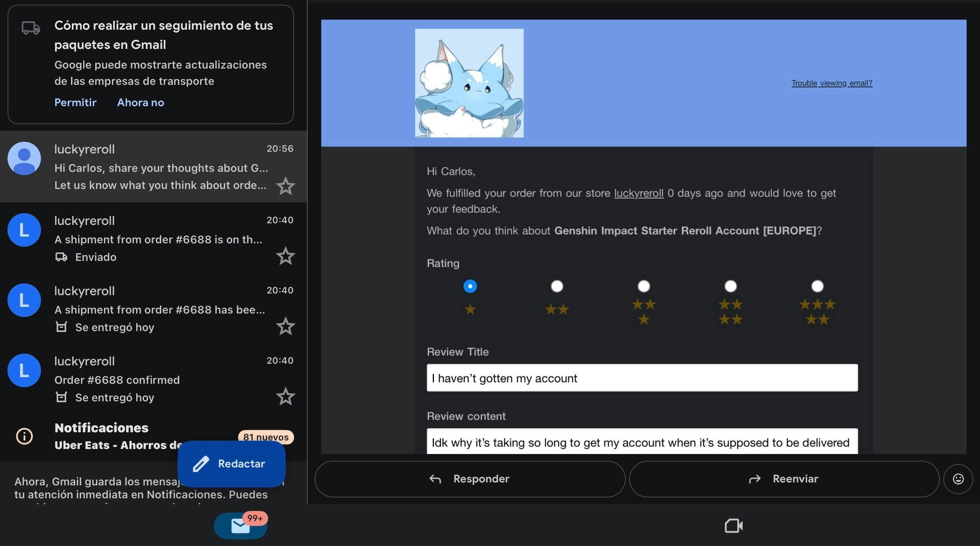
Task: Star the luckyreroll 20:56 feedback email
Action: coord(285,186)
